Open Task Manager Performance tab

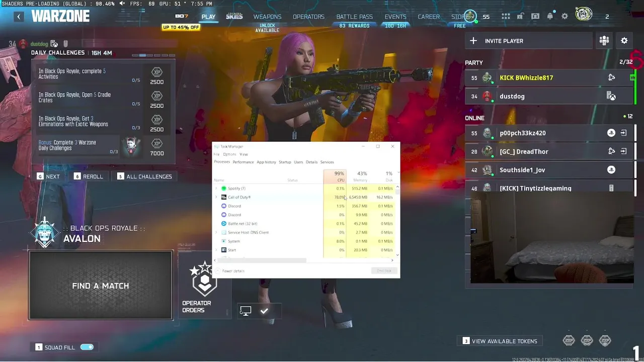coord(243,162)
